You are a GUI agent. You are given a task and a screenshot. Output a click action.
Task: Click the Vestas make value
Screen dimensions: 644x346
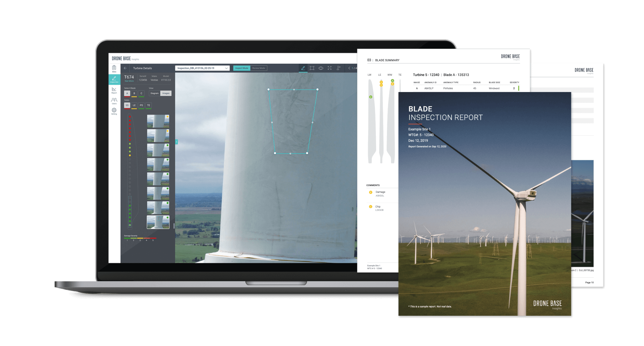click(154, 80)
